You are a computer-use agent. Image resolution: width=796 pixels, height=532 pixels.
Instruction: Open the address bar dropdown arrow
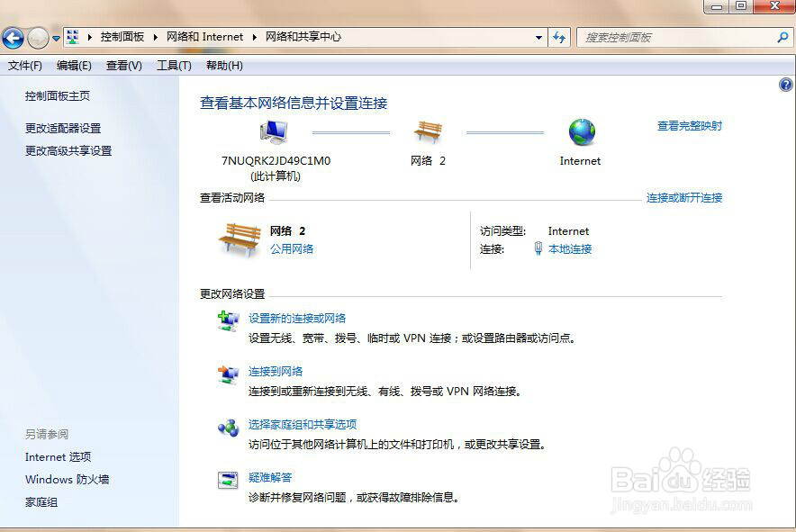pos(538,37)
